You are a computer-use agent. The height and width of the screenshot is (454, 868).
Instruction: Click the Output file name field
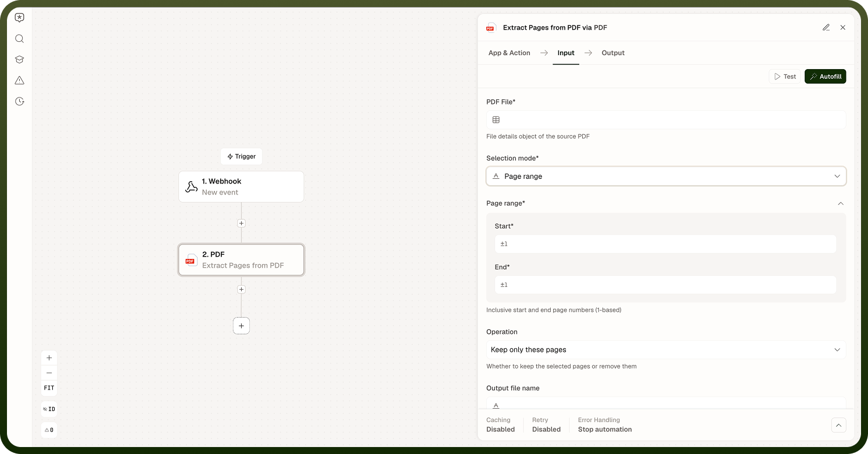666,403
